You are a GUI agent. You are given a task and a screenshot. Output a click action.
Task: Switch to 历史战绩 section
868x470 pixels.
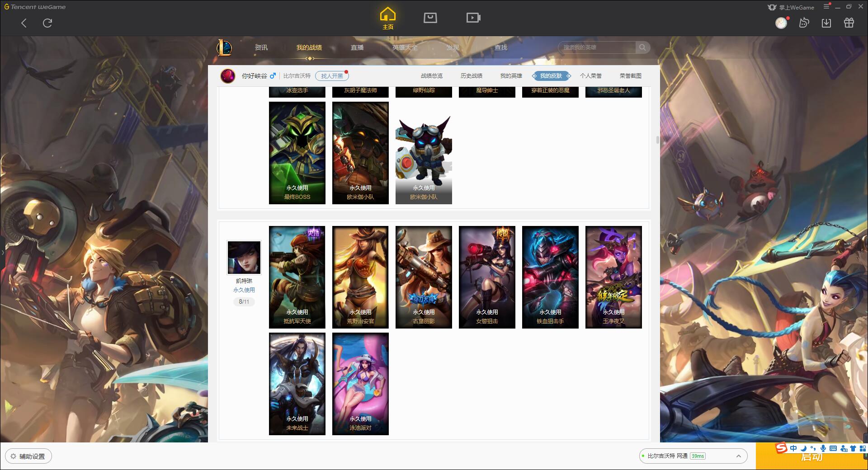point(472,76)
